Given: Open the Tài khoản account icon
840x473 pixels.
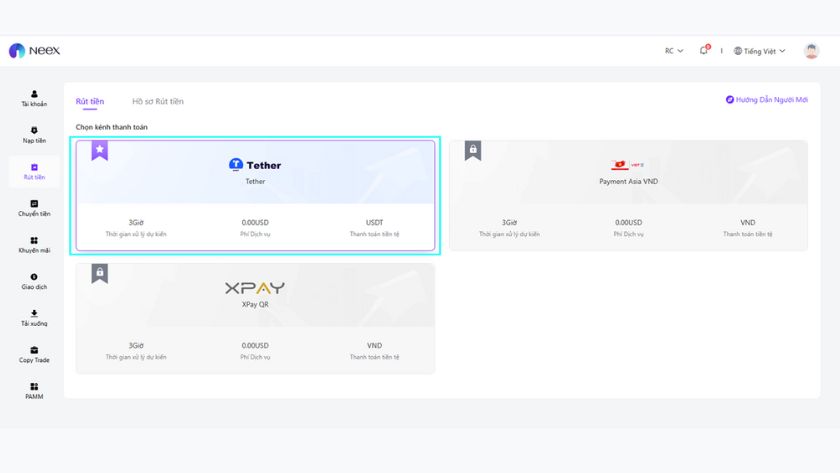Looking at the screenshot, I should (x=34, y=99).
